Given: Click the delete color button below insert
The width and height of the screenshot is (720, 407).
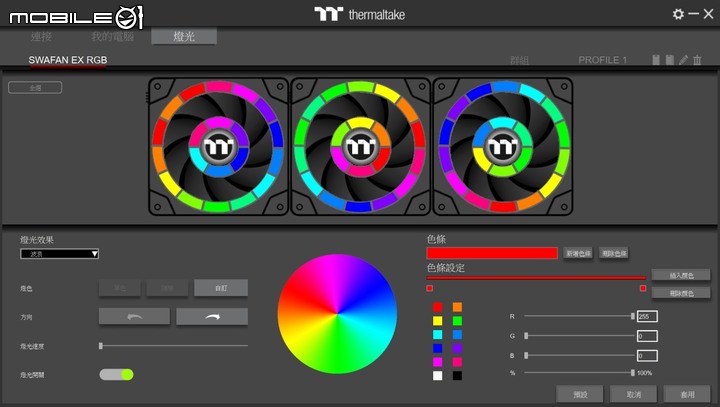Looking at the screenshot, I should click(x=681, y=293).
